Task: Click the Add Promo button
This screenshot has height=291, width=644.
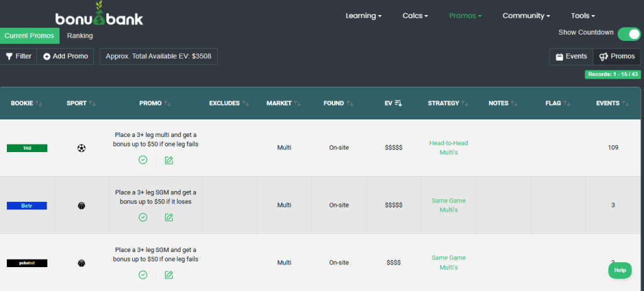Action: pyautogui.click(x=65, y=57)
